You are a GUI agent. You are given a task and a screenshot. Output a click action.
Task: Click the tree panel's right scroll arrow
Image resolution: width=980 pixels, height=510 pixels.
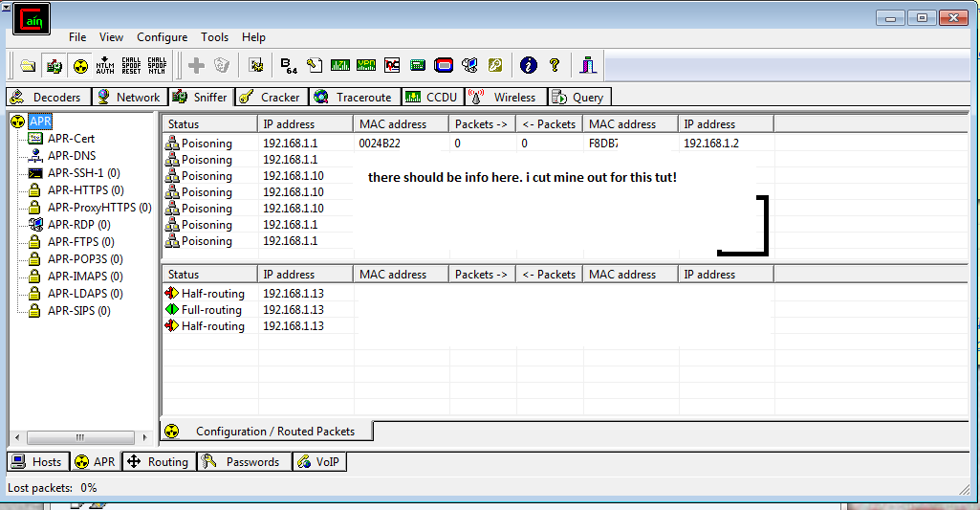144,437
